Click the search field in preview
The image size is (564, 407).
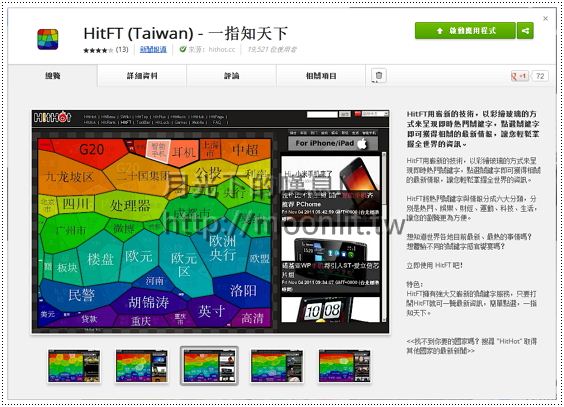click(322, 114)
